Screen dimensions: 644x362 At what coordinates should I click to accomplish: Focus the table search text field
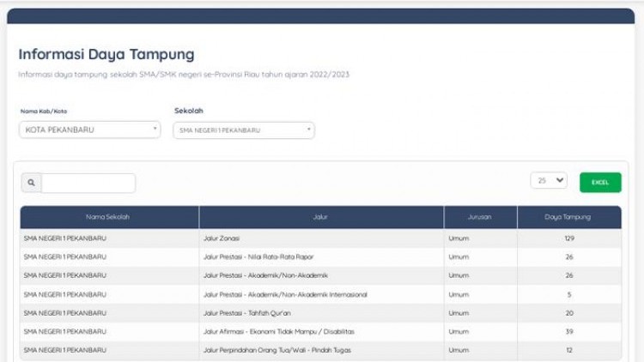[88, 183]
